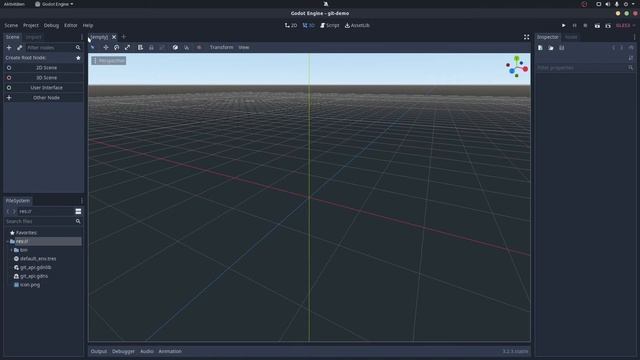Open the Inspector history list icon
The width and height of the screenshot is (640, 360).
pyautogui.click(x=631, y=48)
